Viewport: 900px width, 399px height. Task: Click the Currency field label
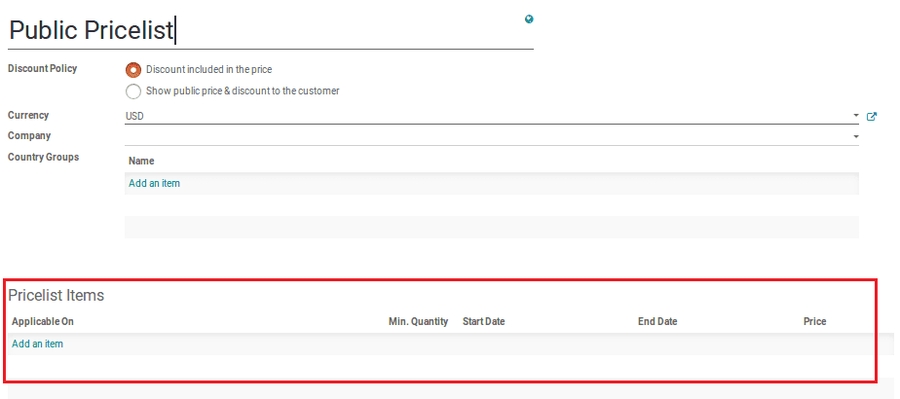[x=28, y=115]
